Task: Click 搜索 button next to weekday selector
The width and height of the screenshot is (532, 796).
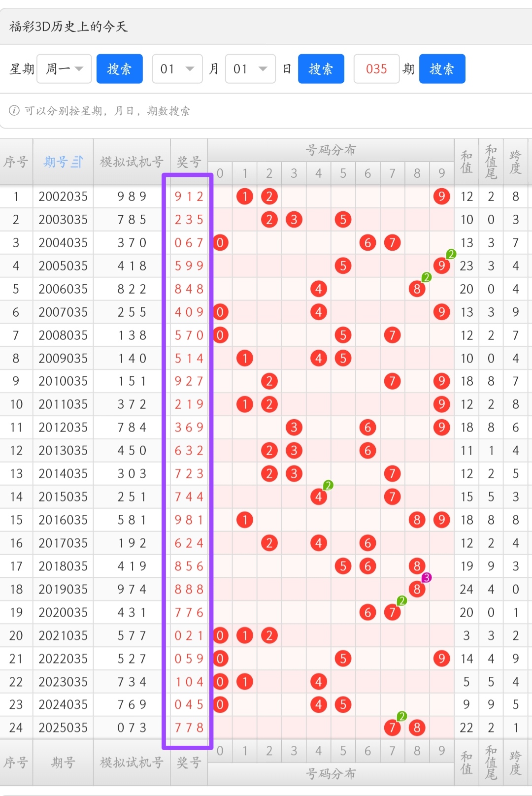Action: tap(120, 68)
